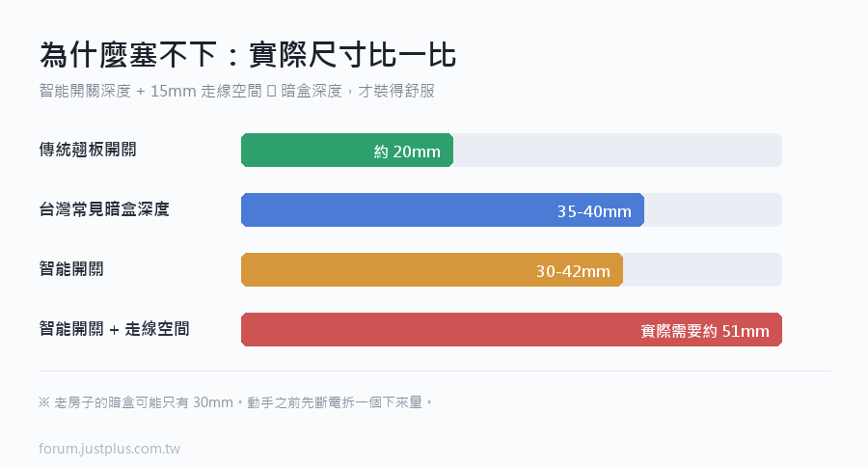Click the orange 30-42mm bar
This screenshot has width=868, height=469.
[432, 269]
